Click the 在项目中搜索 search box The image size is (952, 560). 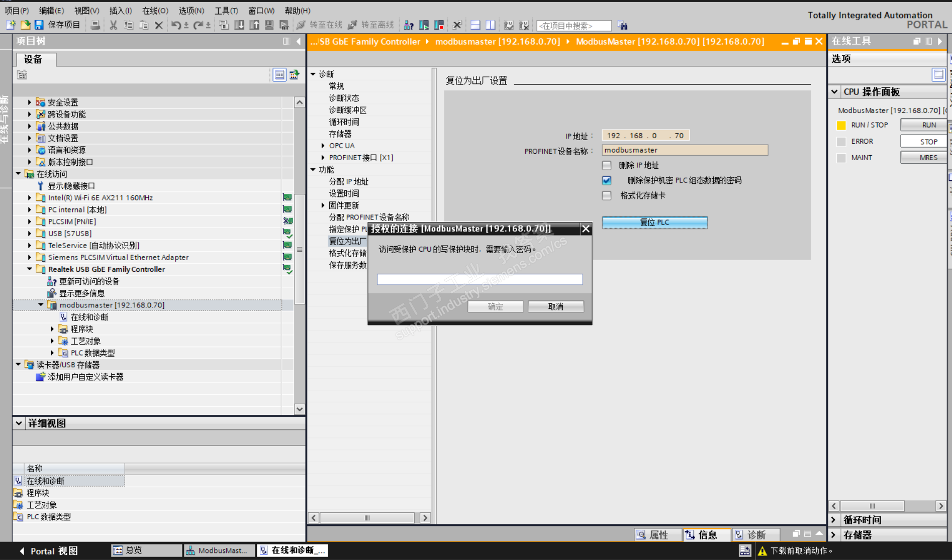pyautogui.click(x=574, y=26)
